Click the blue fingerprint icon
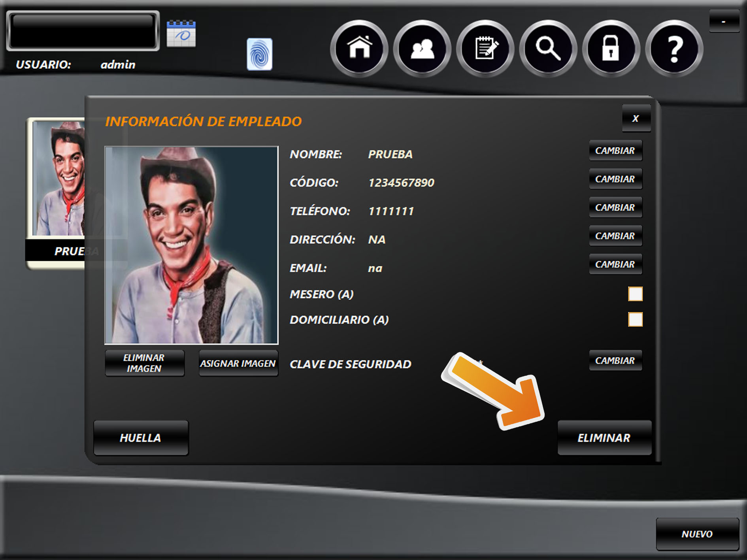This screenshot has height=560, width=747. (259, 54)
